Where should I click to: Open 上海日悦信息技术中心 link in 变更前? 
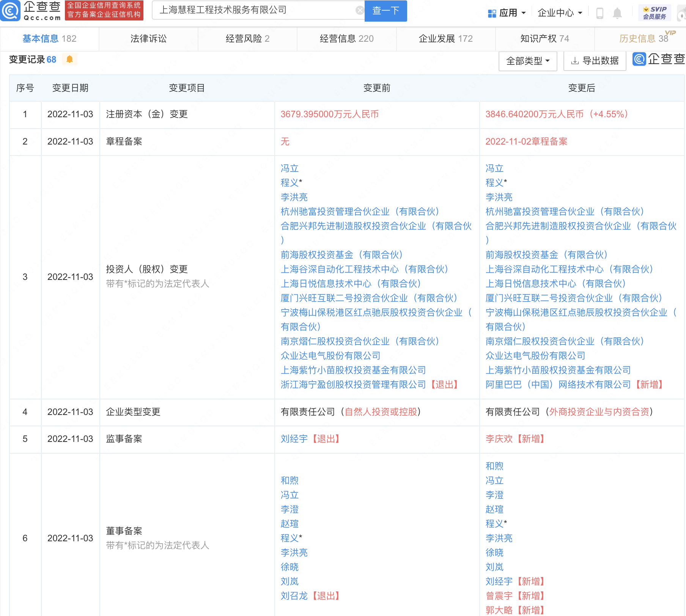pyautogui.click(x=351, y=284)
